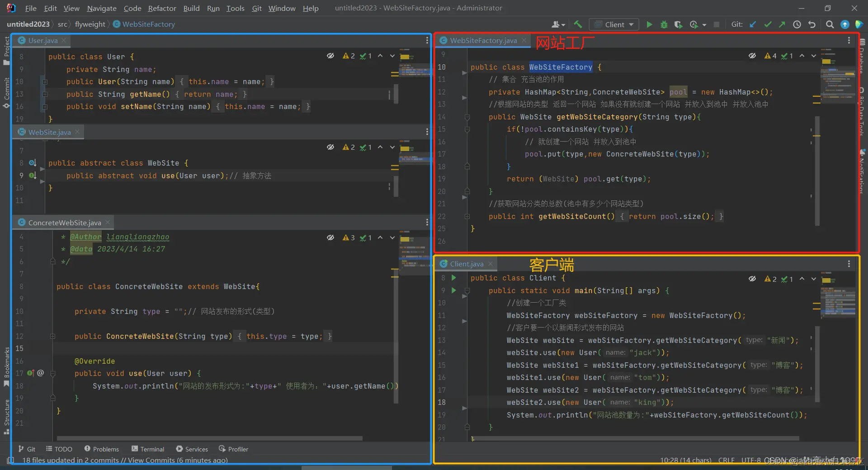Open the Services tool window
The image size is (868, 470).
[192, 449]
